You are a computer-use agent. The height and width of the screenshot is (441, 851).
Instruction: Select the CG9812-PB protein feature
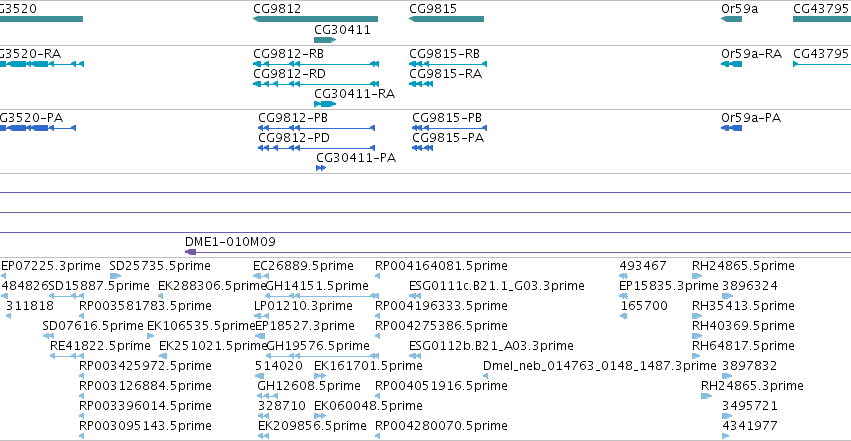316,128
